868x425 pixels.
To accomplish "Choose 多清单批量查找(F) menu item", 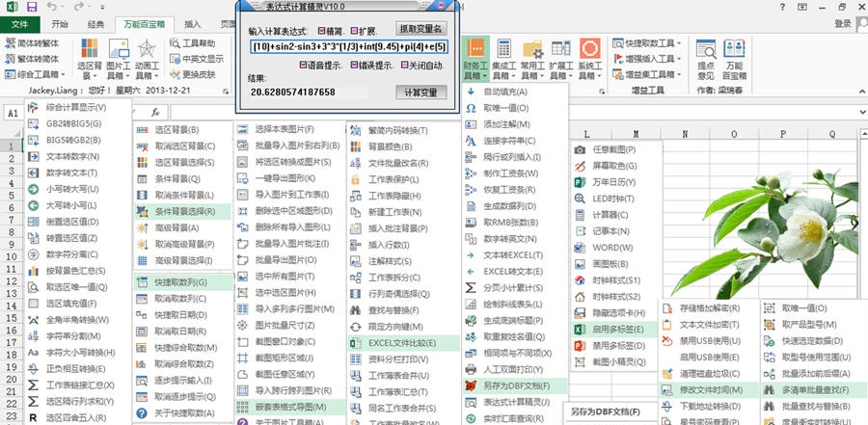I will (x=814, y=389).
